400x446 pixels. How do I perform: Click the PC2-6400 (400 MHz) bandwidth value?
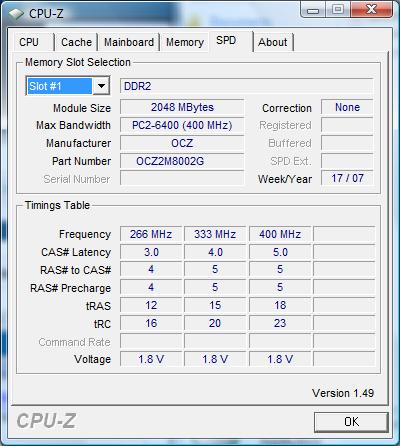pyautogui.click(x=182, y=125)
